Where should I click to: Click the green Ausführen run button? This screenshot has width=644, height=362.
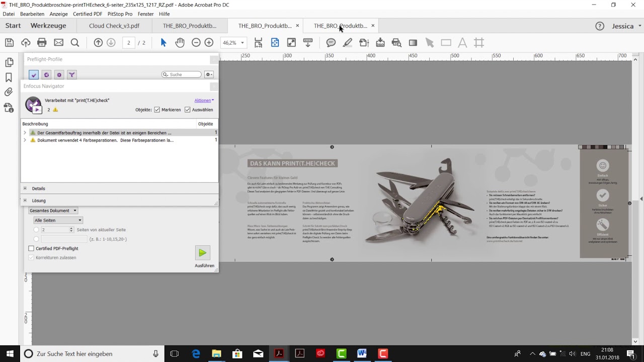(202, 252)
